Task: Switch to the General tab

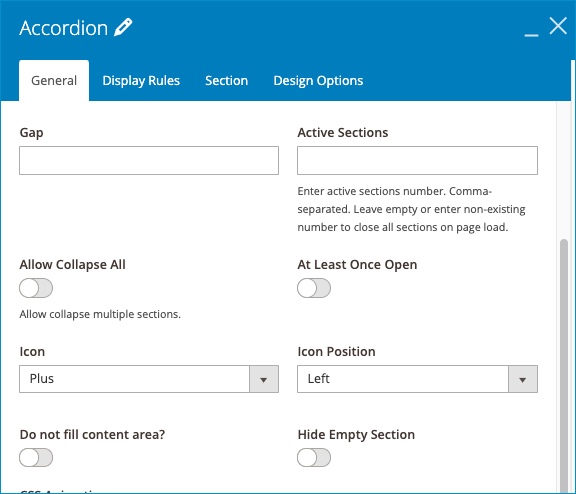Action: pyautogui.click(x=54, y=80)
